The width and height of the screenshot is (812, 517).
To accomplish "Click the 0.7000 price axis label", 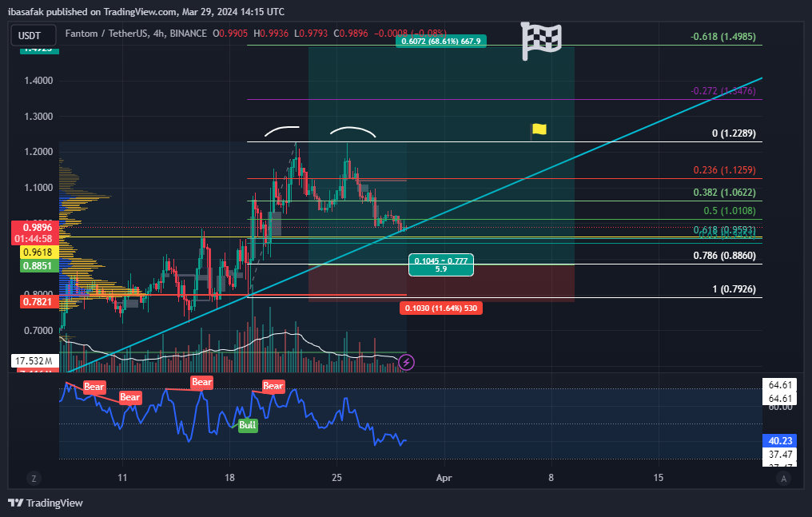I will click(39, 331).
